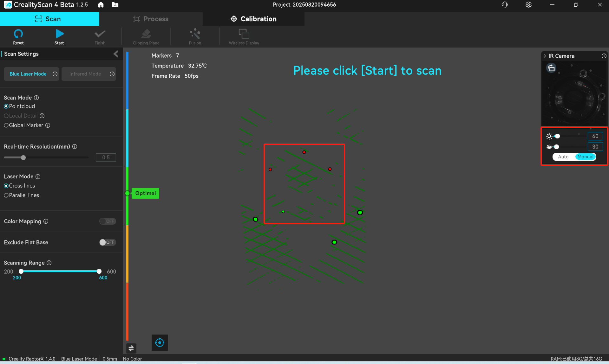Select the Fusion tool icon

(194, 35)
